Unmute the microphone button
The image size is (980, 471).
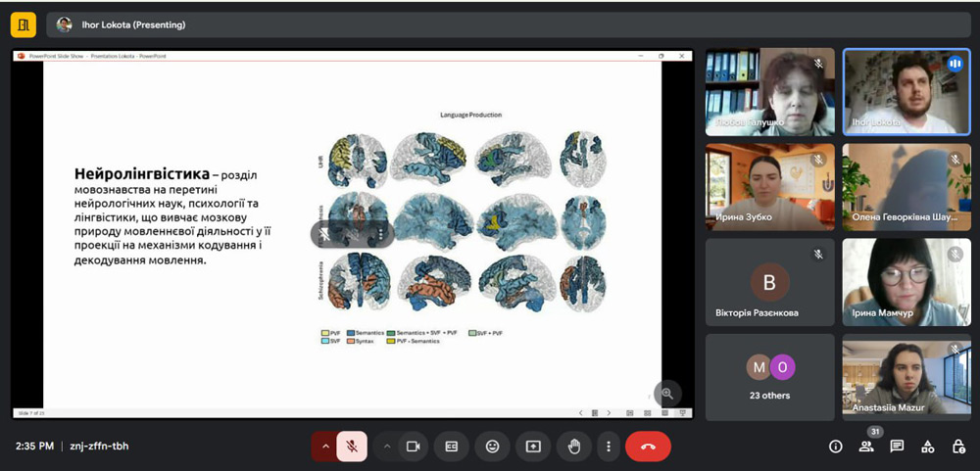[x=351, y=447]
